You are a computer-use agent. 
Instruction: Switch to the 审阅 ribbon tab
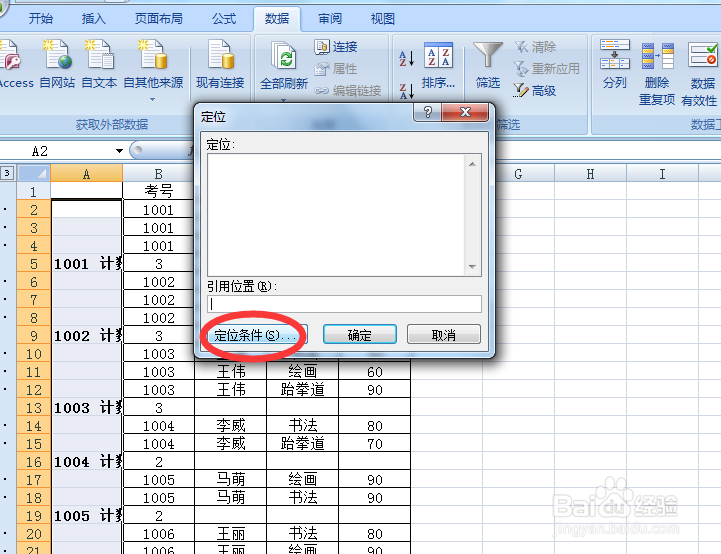[330, 19]
